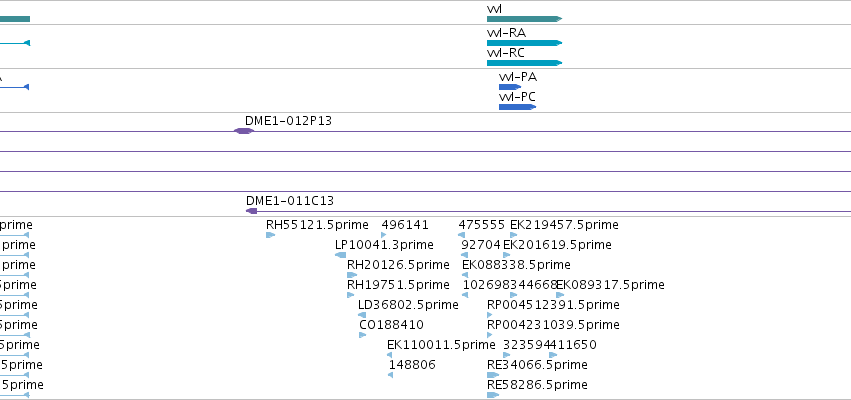Click the vvl-PA protein arrow
Image resolution: width=851 pixels, height=400 pixels.
(x=510, y=87)
